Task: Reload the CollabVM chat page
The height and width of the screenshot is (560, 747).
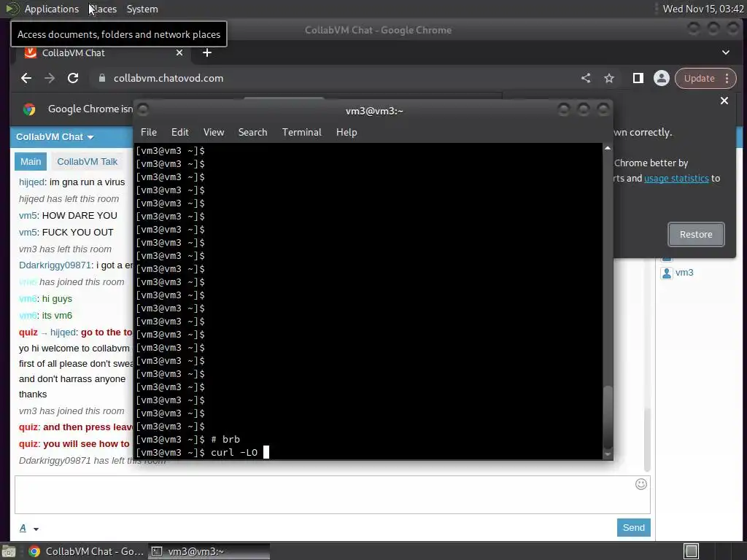Action: (x=73, y=78)
